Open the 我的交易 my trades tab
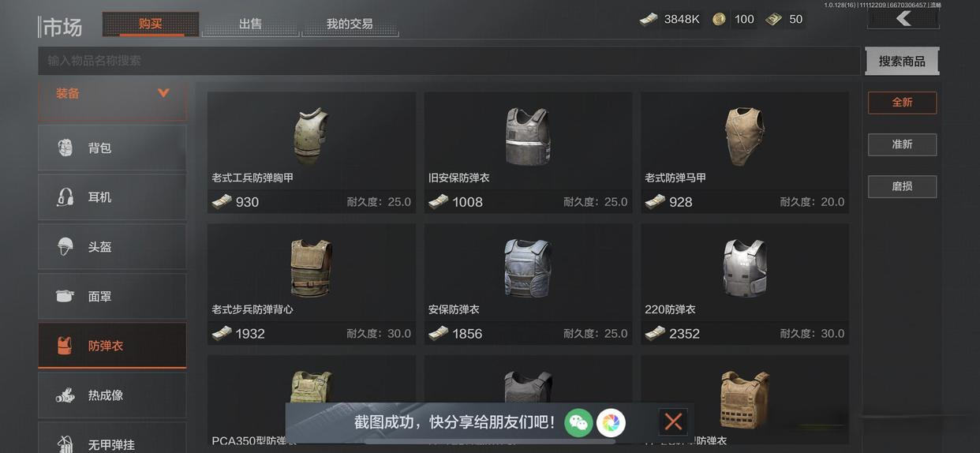Screen dimensions: 980x453 point(350,24)
